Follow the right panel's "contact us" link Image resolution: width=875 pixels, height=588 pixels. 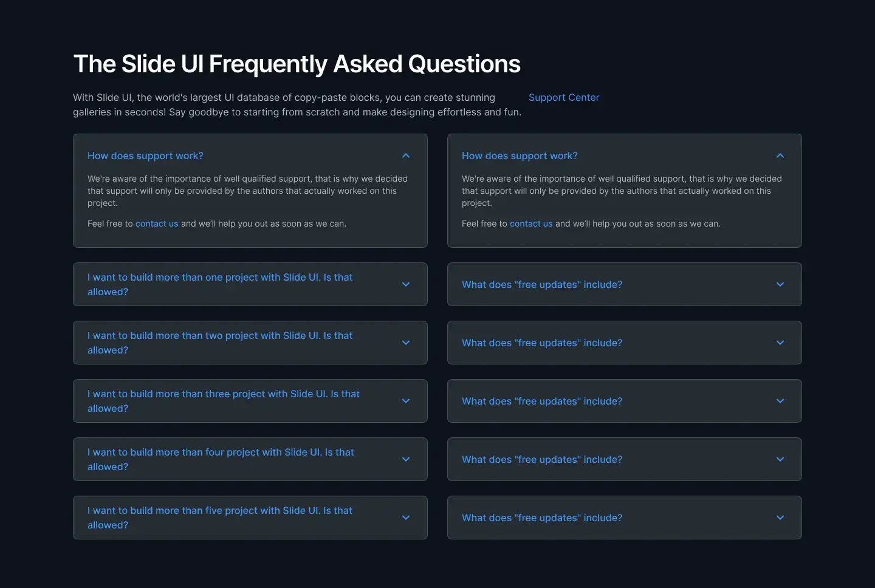(531, 224)
